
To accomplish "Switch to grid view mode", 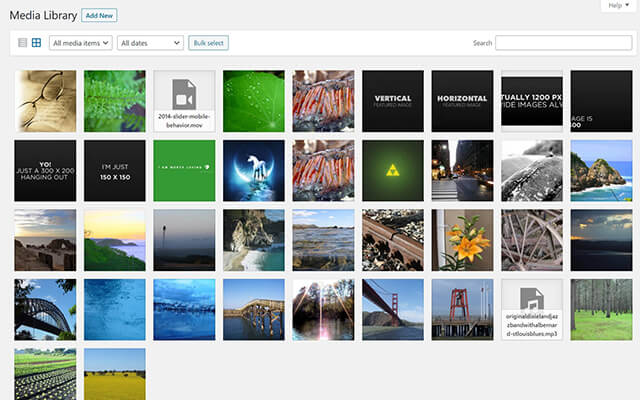I will pyautogui.click(x=36, y=42).
